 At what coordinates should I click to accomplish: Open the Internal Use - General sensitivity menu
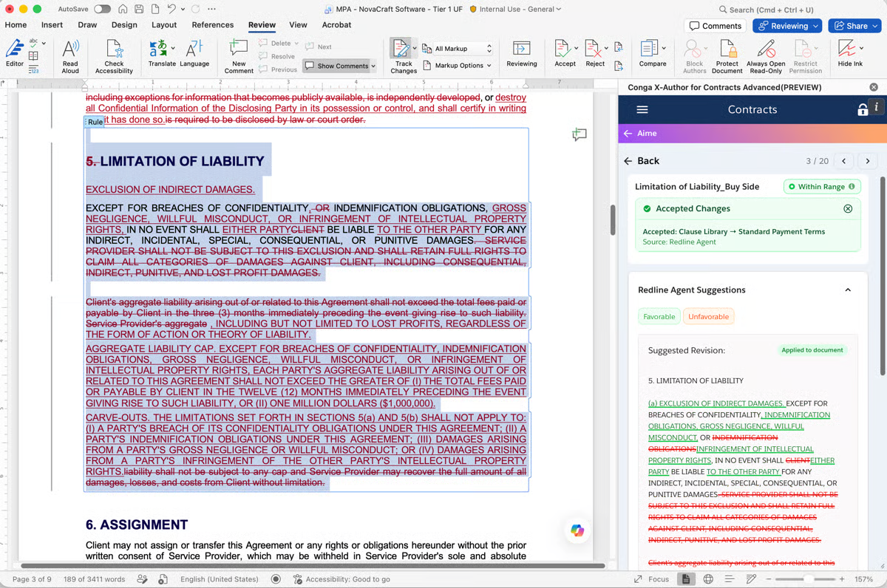tap(516, 10)
